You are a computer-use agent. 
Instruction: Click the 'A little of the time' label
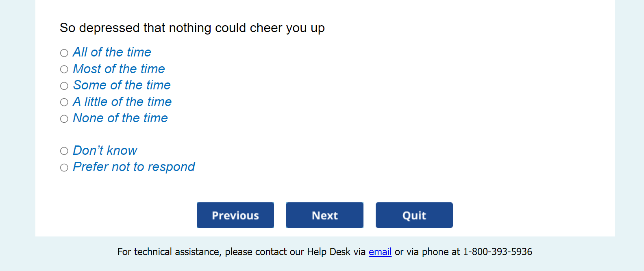point(122,102)
